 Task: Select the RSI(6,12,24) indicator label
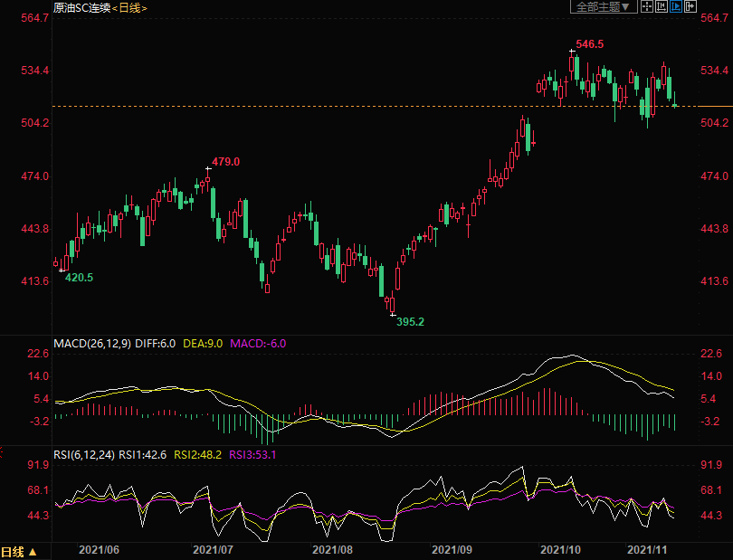click(84, 454)
